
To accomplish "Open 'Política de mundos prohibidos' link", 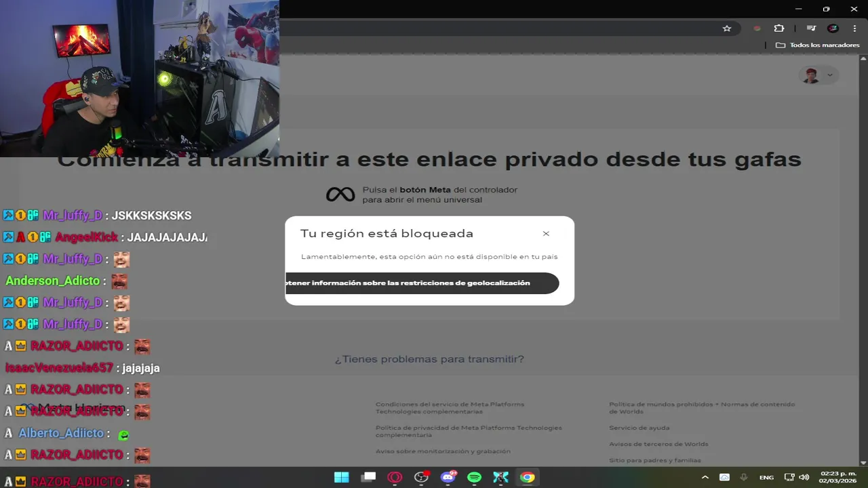I will pos(702,408).
